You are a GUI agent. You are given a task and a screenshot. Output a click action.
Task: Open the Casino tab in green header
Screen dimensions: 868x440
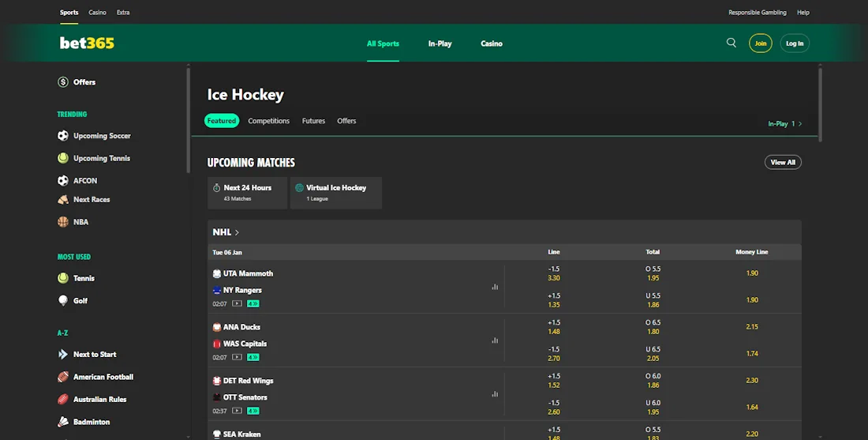[x=492, y=43]
